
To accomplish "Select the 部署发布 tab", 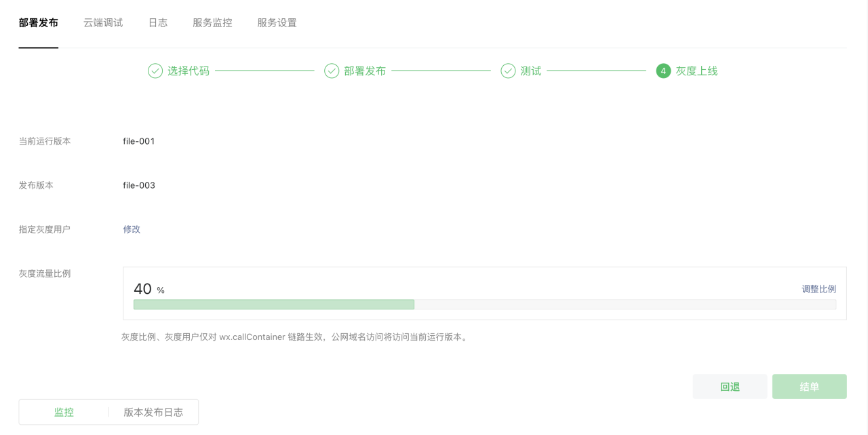I will (x=38, y=22).
